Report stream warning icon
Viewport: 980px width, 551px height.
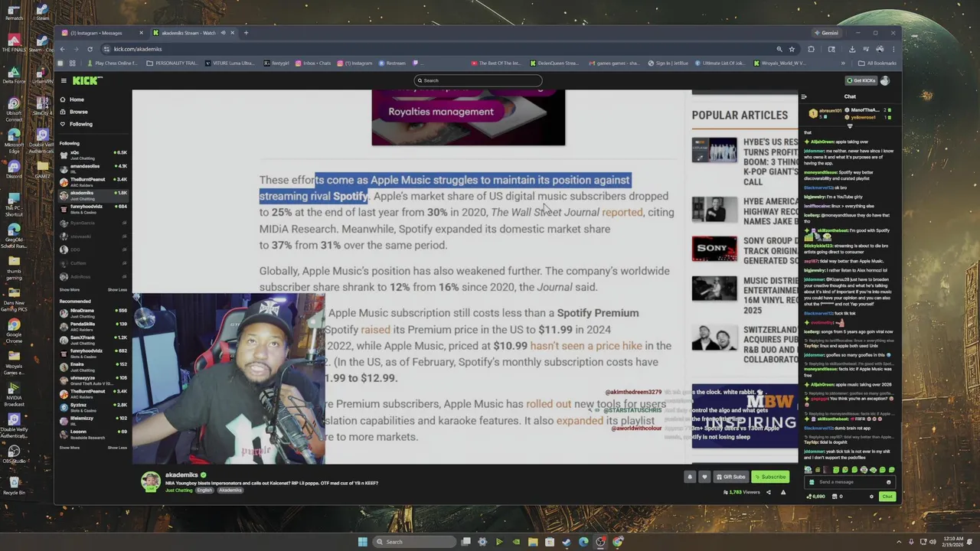[783, 492]
